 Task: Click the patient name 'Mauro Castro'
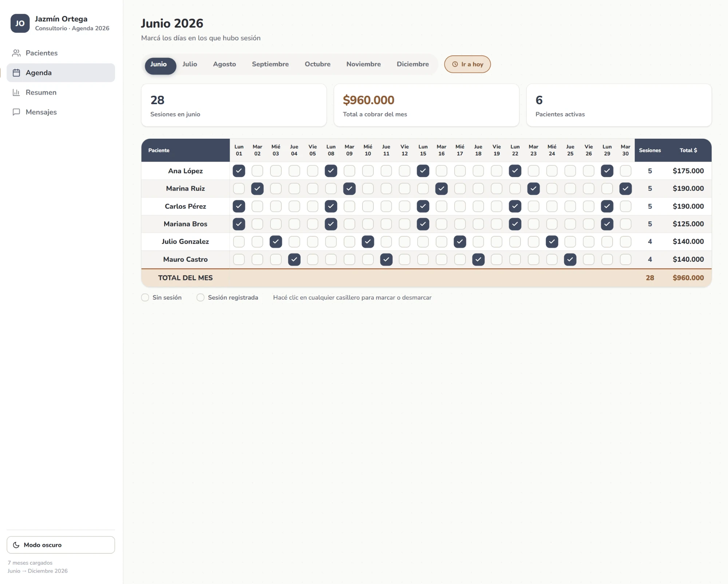pos(185,260)
